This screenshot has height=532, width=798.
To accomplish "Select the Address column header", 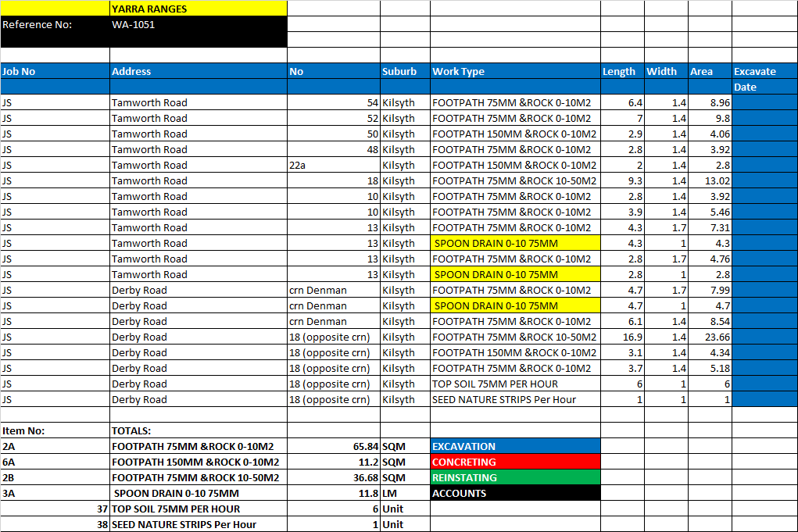I will 199,71.
